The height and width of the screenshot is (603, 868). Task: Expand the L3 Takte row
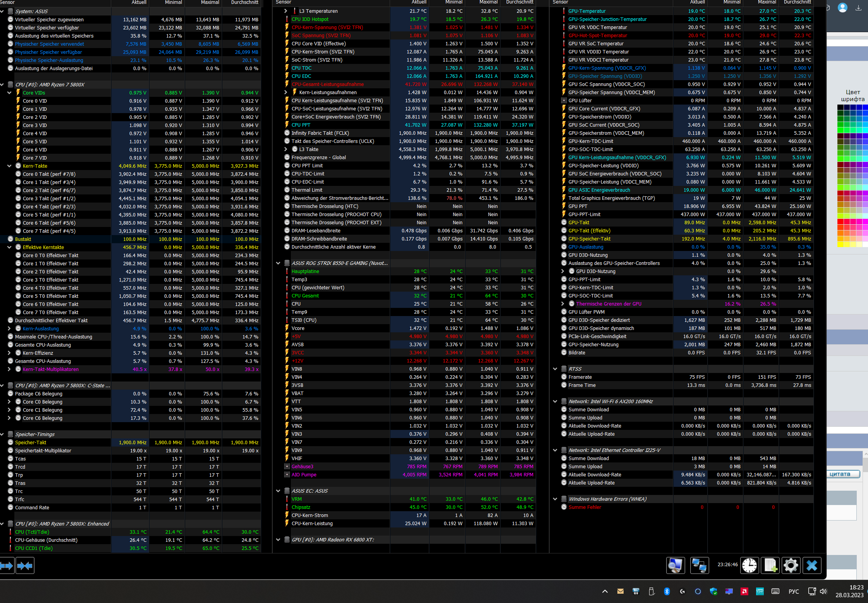(286, 149)
